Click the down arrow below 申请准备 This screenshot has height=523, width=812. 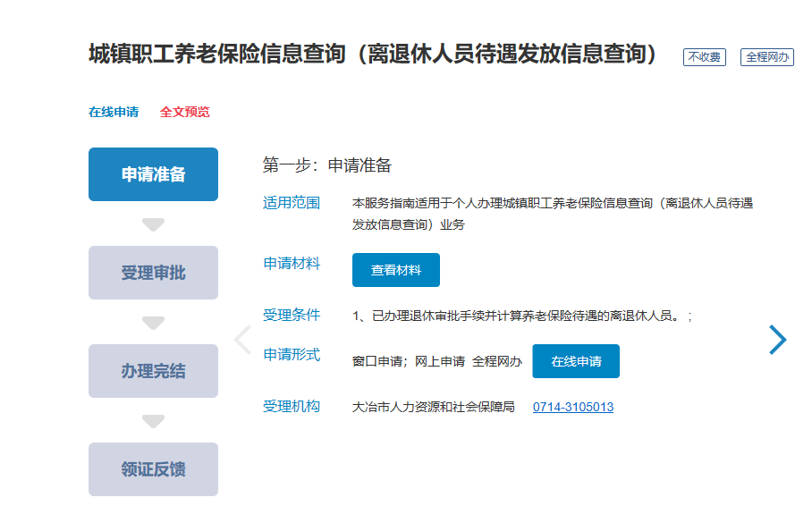pyautogui.click(x=153, y=224)
